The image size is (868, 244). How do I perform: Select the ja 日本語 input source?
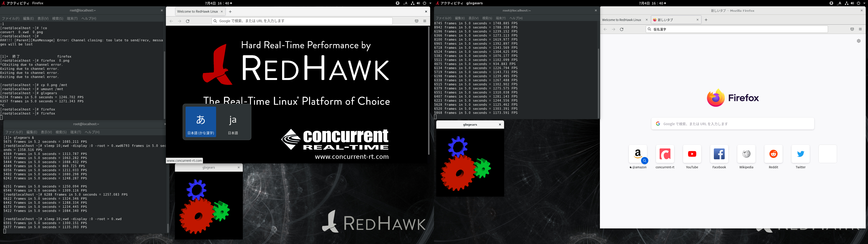[x=233, y=122]
